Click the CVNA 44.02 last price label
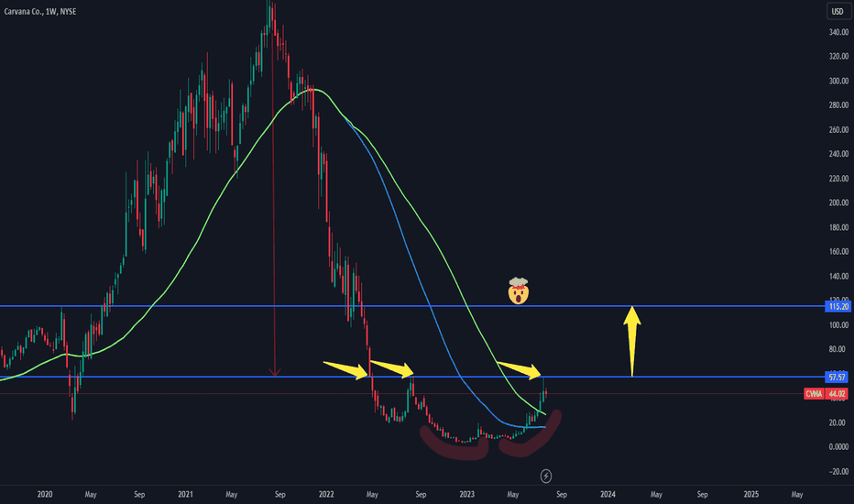 (826, 393)
